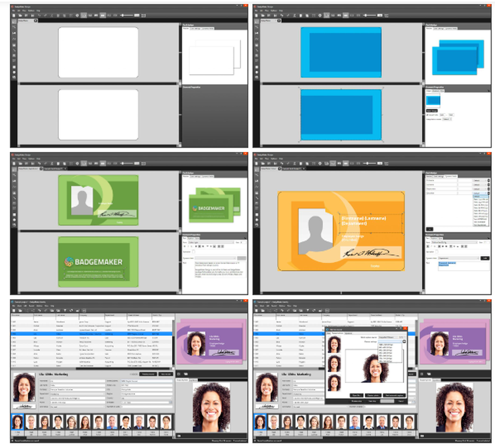This screenshot has width=495, height=448.
Task: Click widest dark button at photo dialog bottom
Action: point(394,395)
